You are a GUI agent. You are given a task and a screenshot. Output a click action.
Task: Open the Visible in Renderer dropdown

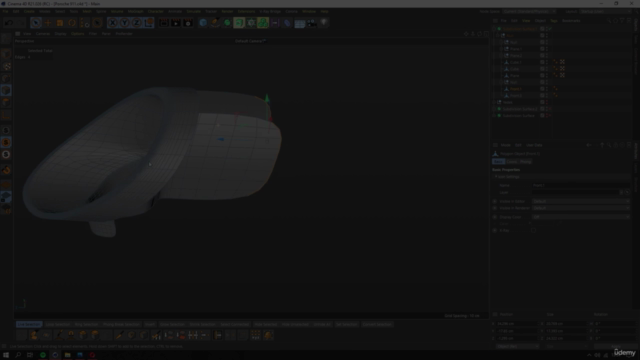click(x=580, y=208)
